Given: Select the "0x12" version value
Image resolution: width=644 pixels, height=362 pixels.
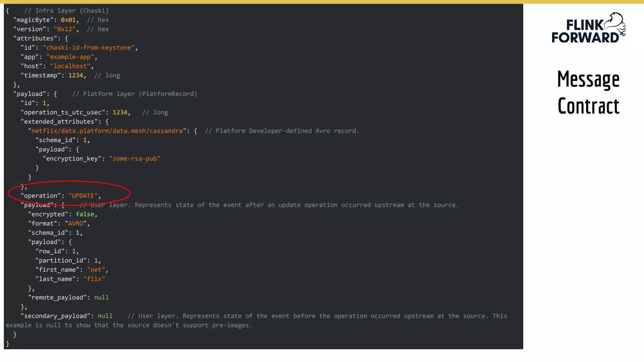Looking at the screenshot, I should [65, 29].
